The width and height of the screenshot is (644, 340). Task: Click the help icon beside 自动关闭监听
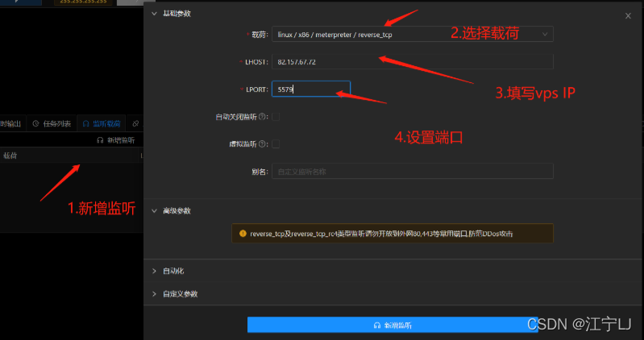[262, 117]
